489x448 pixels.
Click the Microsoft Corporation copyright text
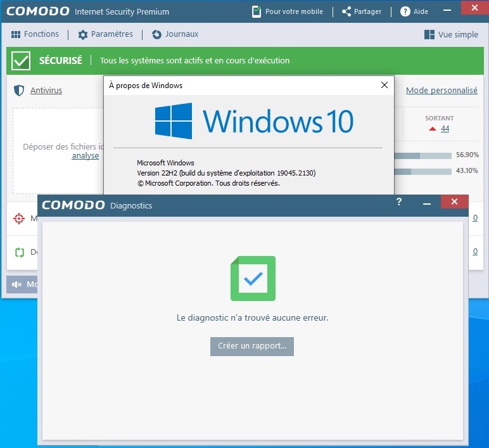tap(208, 183)
